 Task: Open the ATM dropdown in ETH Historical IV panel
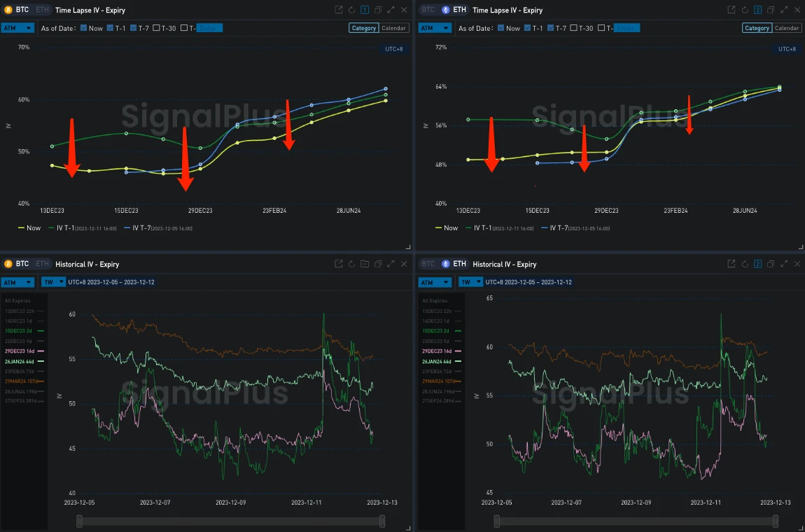[435, 282]
